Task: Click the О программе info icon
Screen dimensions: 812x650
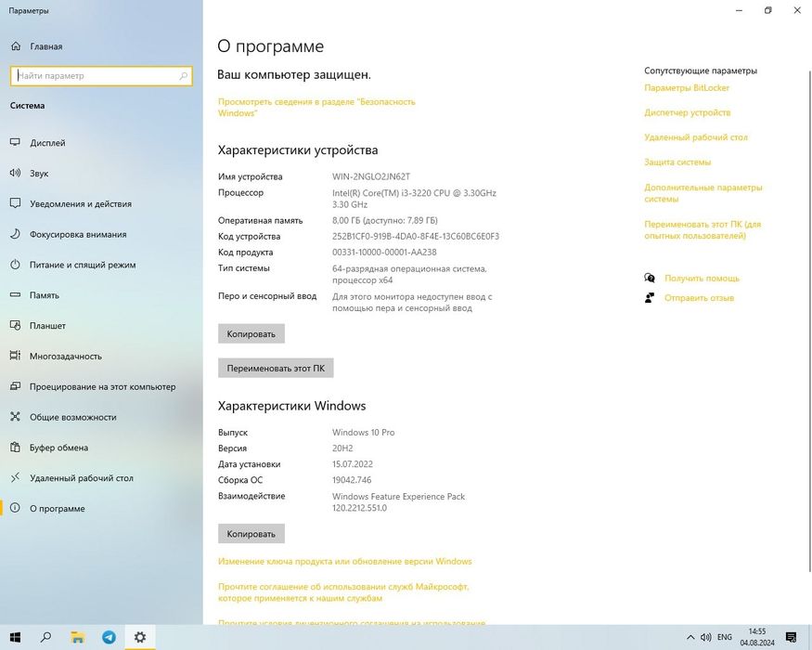Action: [15, 508]
